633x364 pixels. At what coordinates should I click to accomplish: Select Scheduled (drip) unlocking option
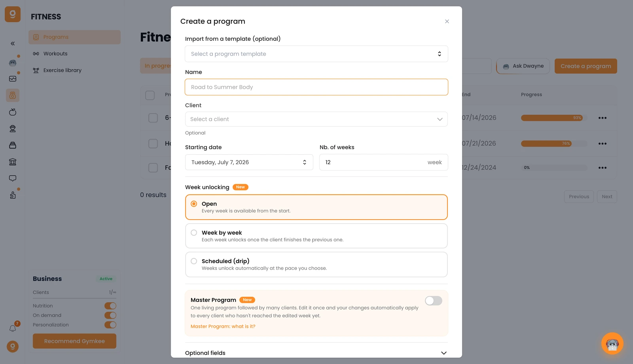[x=316, y=264]
